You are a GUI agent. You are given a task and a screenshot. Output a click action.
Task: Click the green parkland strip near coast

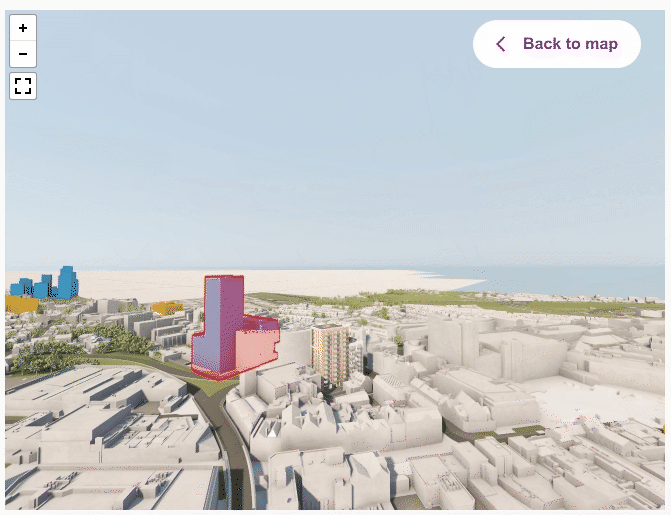click(x=449, y=302)
